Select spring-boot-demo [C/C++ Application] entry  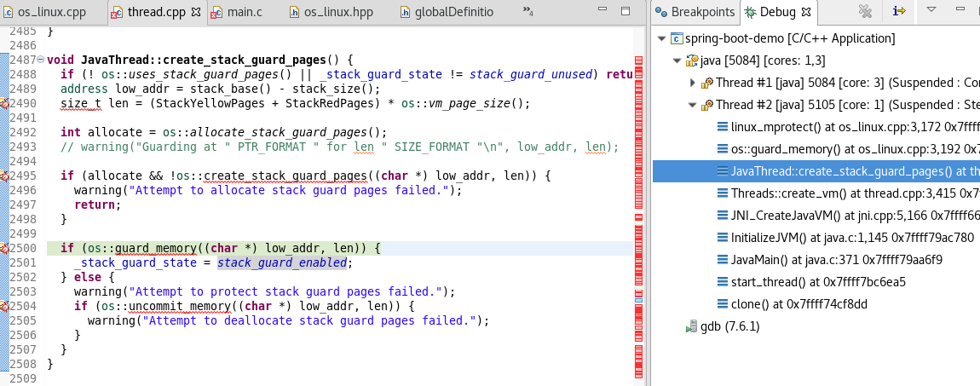click(790, 38)
